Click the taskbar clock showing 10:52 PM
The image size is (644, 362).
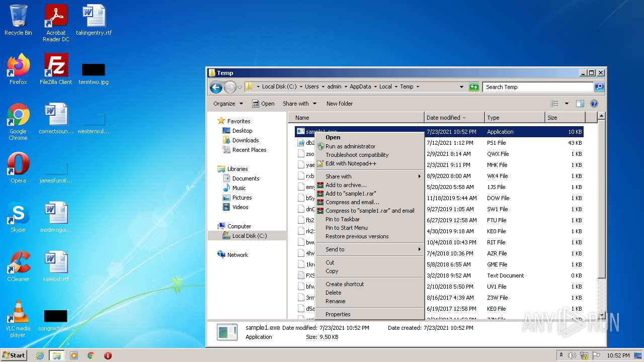(x=618, y=355)
